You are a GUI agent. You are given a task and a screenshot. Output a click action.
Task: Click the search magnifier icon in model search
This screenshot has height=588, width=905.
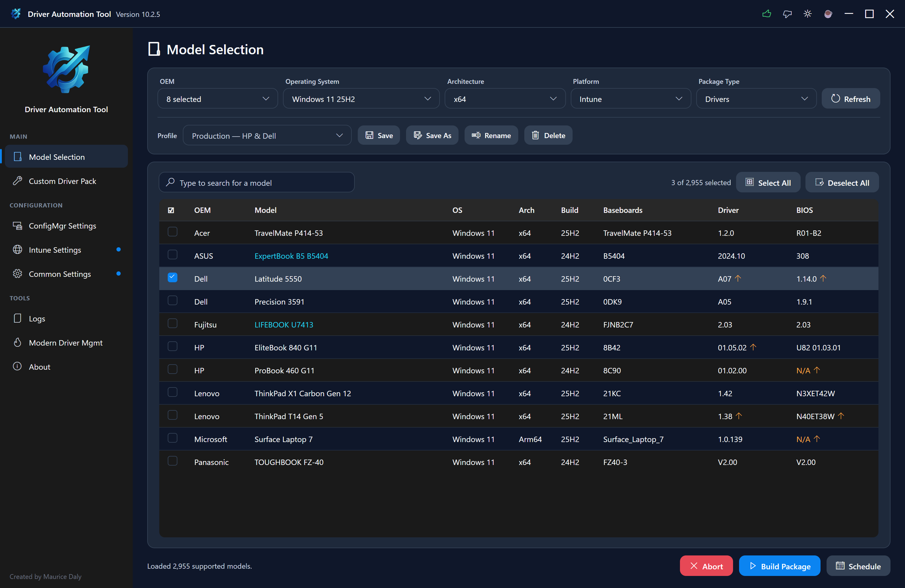(170, 182)
